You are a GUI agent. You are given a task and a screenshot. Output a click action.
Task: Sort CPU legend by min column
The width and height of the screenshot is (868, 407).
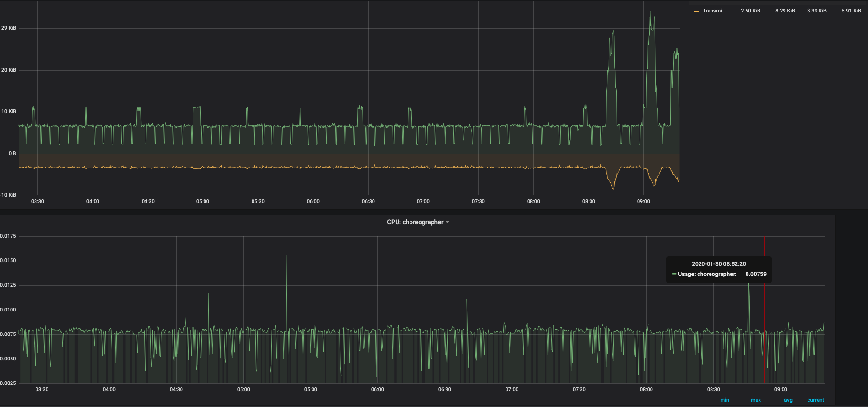724,400
